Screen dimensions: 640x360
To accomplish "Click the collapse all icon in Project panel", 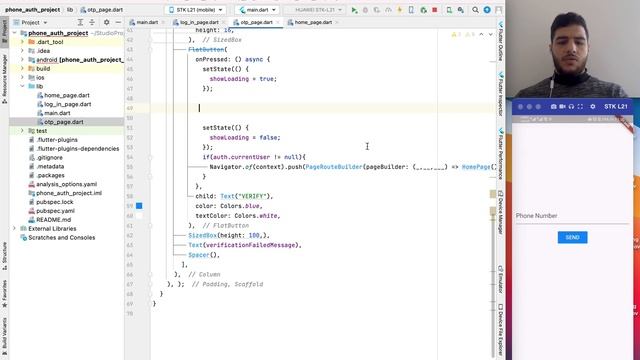I will [92, 22].
